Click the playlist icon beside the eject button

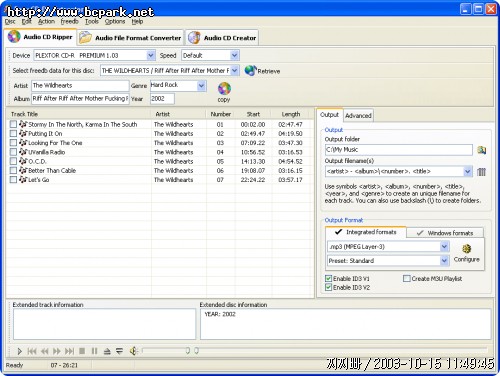click(x=119, y=351)
